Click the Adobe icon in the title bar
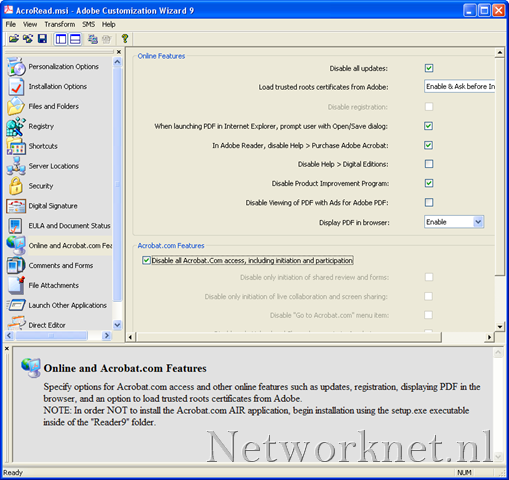Image resolution: width=509 pixels, height=480 pixels. [8, 10]
